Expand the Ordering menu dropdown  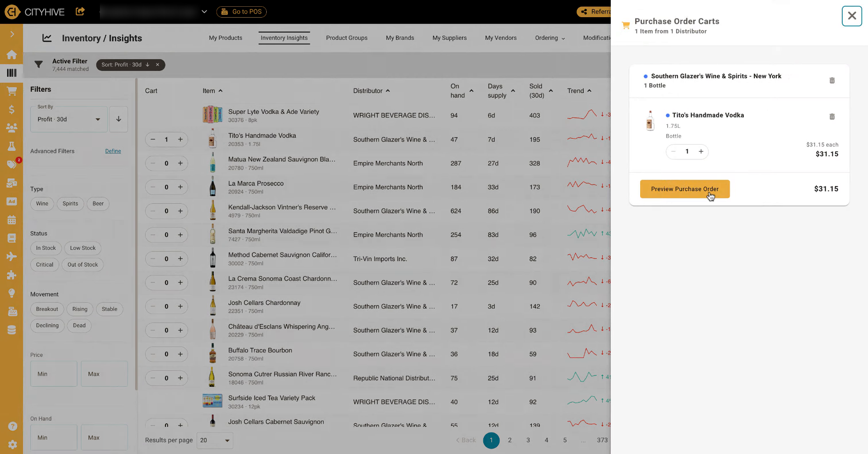pos(550,38)
